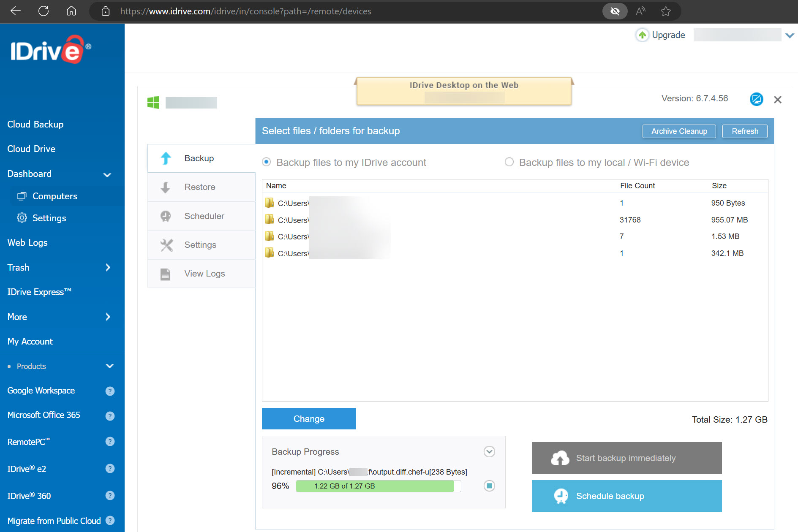Click the Settings gear icon under Dashboard

[22, 218]
